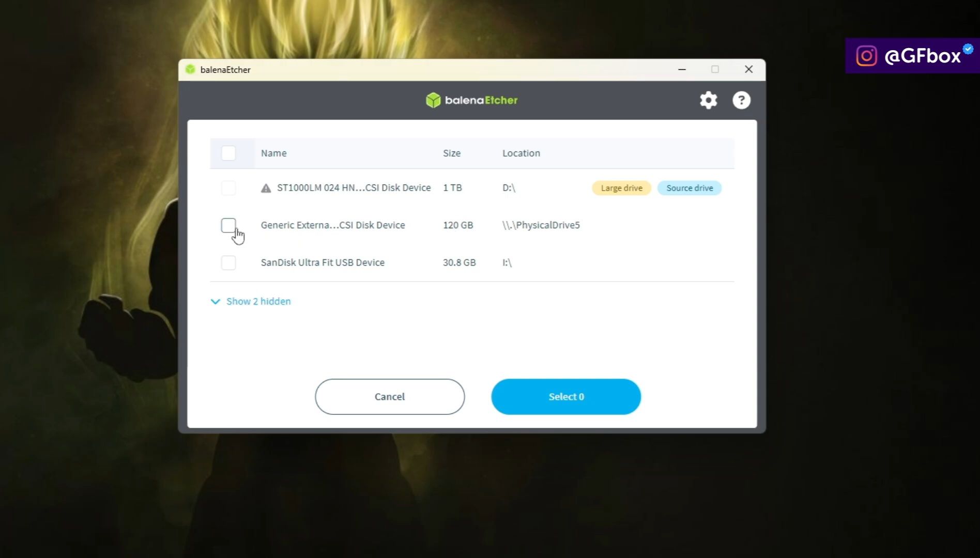Click the Location column header

[x=521, y=153]
